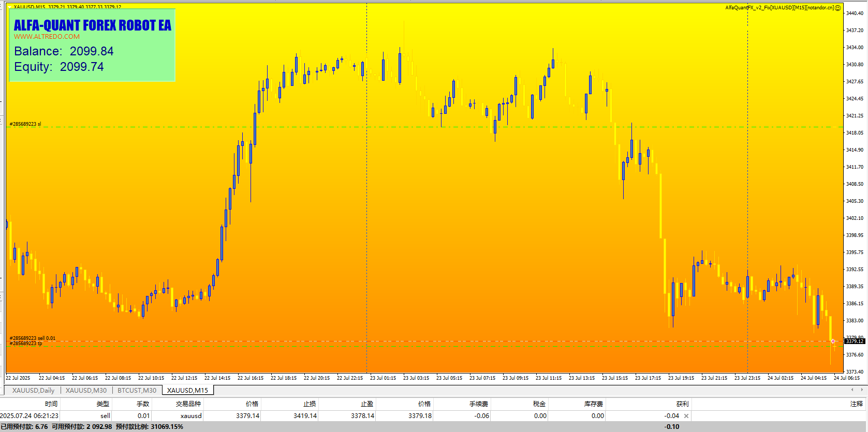Click the margin summary text 已用预付款: 6.76
868x432 pixels.
pyautogui.click(x=24, y=427)
